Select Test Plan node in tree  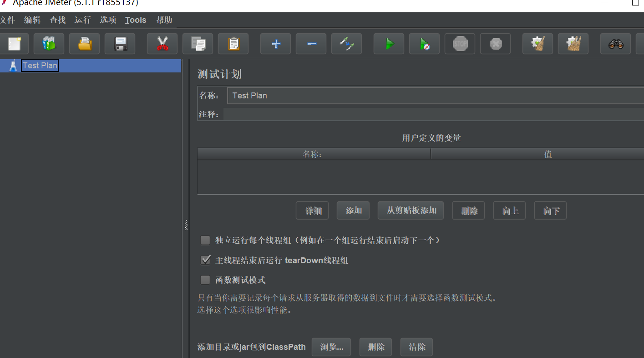pyautogui.click(x=40, y=66)
